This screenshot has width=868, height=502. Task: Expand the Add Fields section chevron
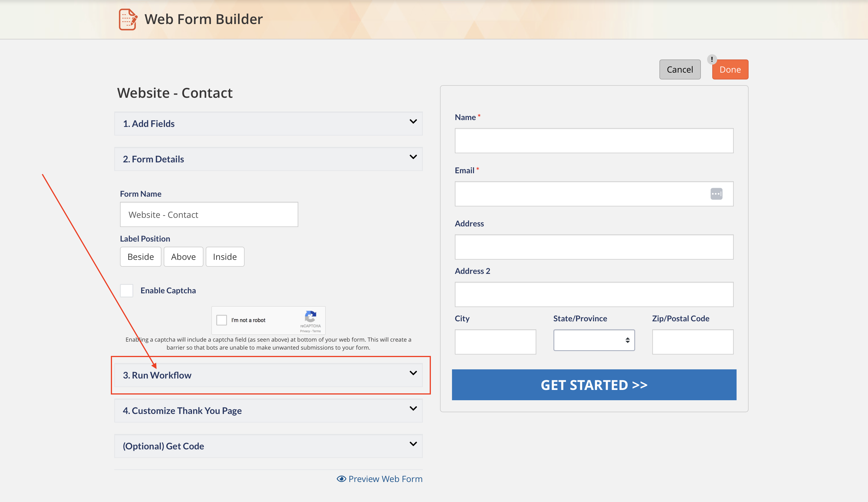click(x=413, y=121)
